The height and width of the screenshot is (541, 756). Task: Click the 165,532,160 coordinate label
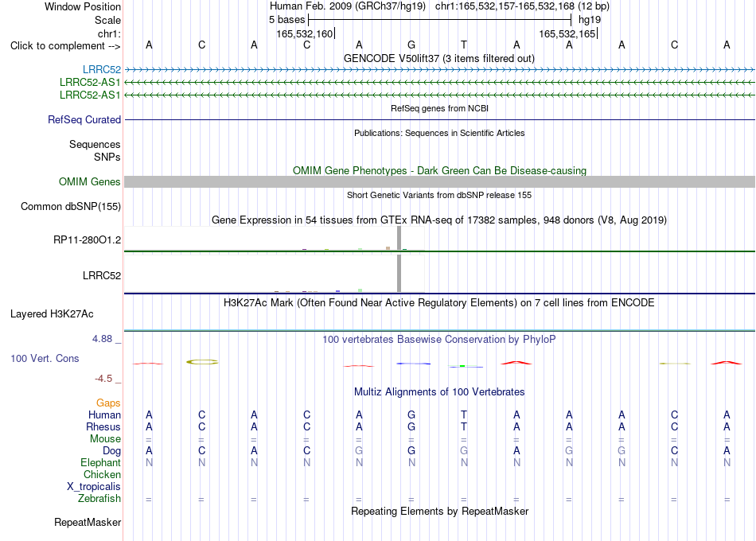coord(305,33)
